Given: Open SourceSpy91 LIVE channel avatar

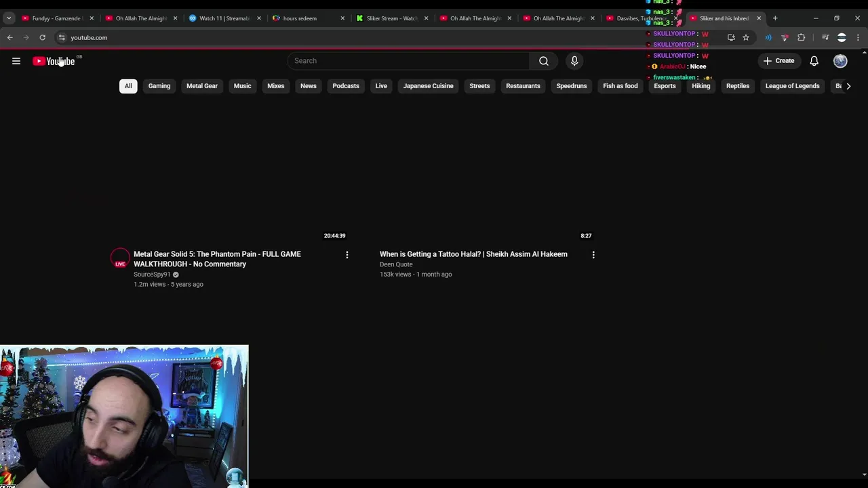Looking at the screenshot, I should point(120,258).
